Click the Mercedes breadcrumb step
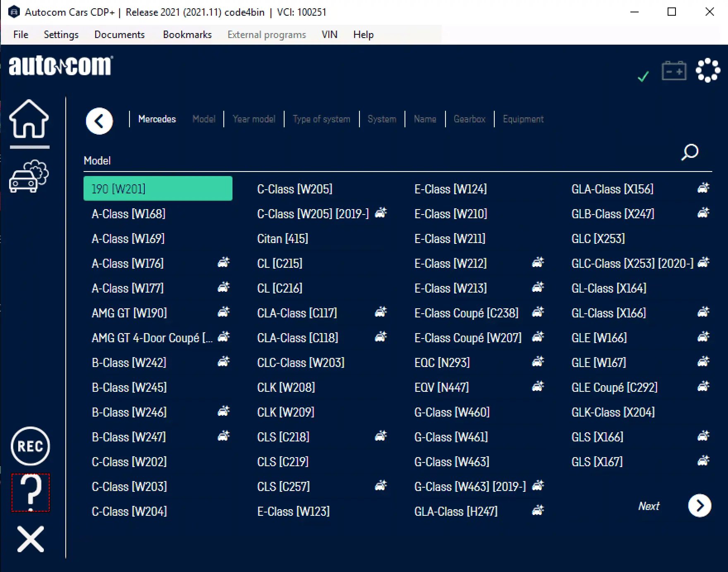Image resolution: width=728 pixels, height=572 pixels. pos(157,119)
